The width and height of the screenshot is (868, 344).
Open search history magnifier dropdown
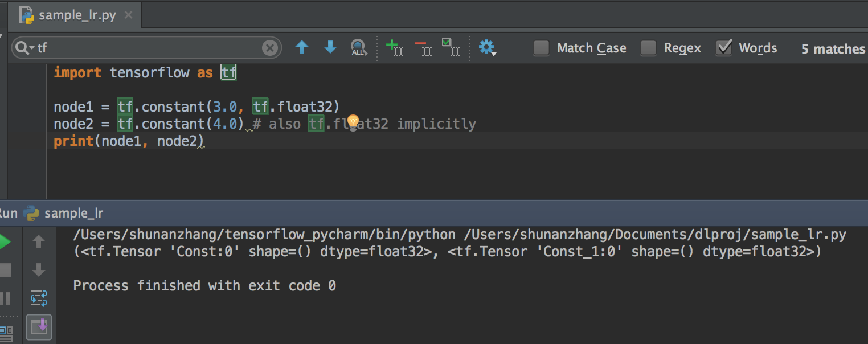25,48
